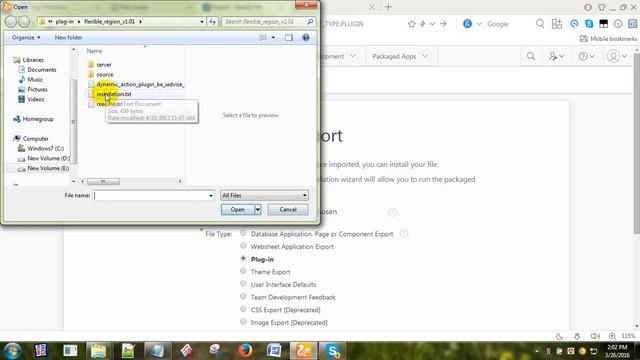This screenshot has height=360, width=640.
Task: Click the Forward arrow in Open dialog
Action: [24, 22]
